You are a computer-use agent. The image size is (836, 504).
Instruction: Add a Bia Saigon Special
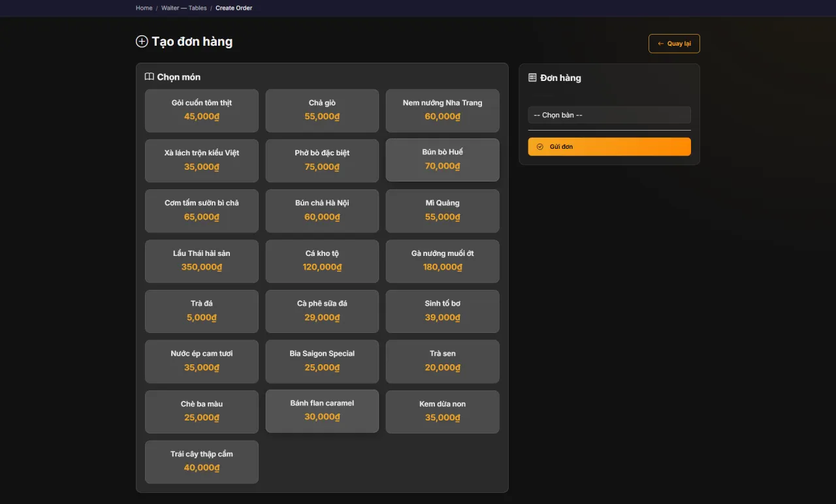click(322, 362)
